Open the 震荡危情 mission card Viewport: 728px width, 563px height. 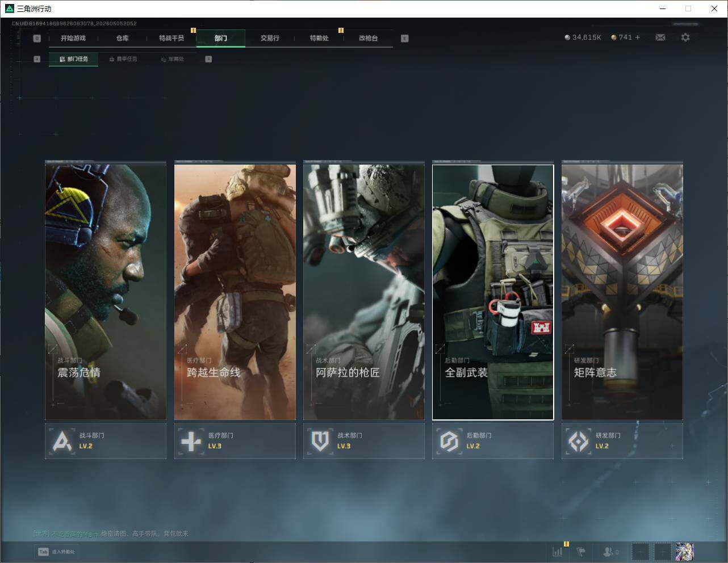[x=106, y=292]
